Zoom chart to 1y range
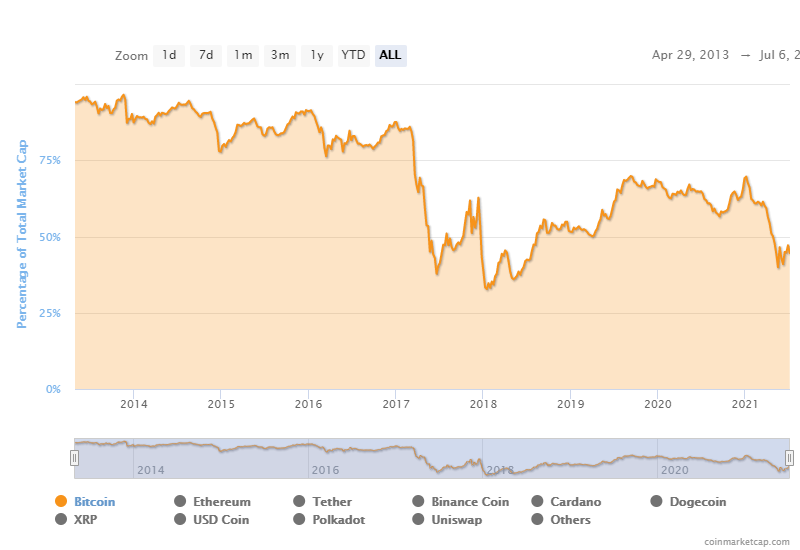The image size is (800, 550). (x=317, y=55)
